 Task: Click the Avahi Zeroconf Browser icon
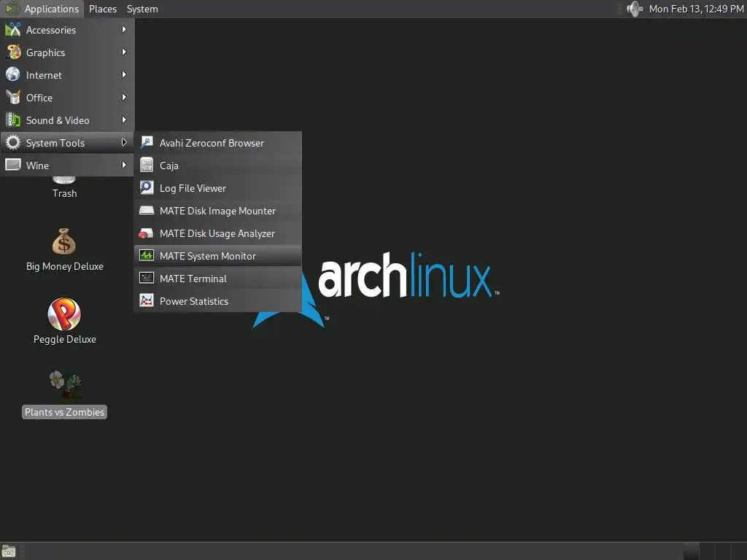pyautogui.click(x=147, y=142)
